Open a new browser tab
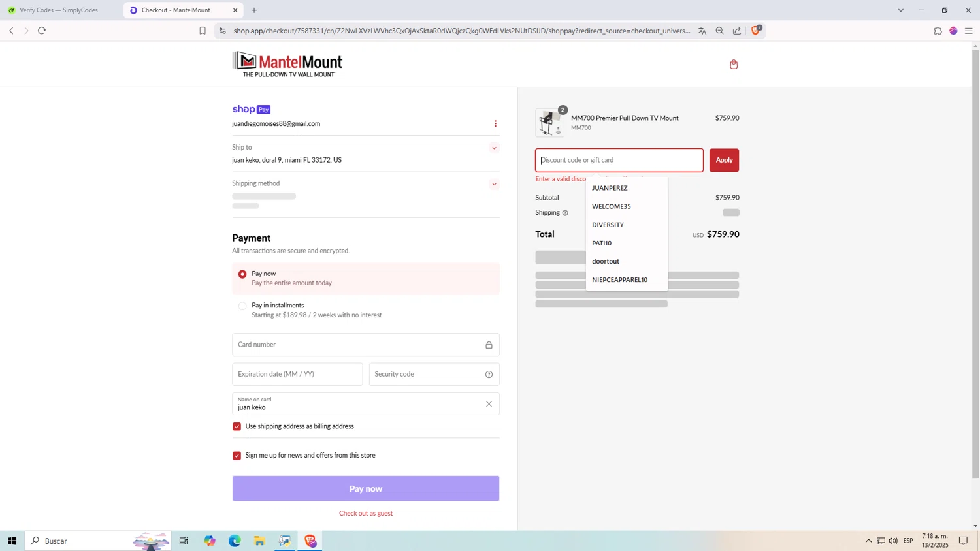This screenshot has width=980, height=551. pyautogui.click(x=254, y=10)
